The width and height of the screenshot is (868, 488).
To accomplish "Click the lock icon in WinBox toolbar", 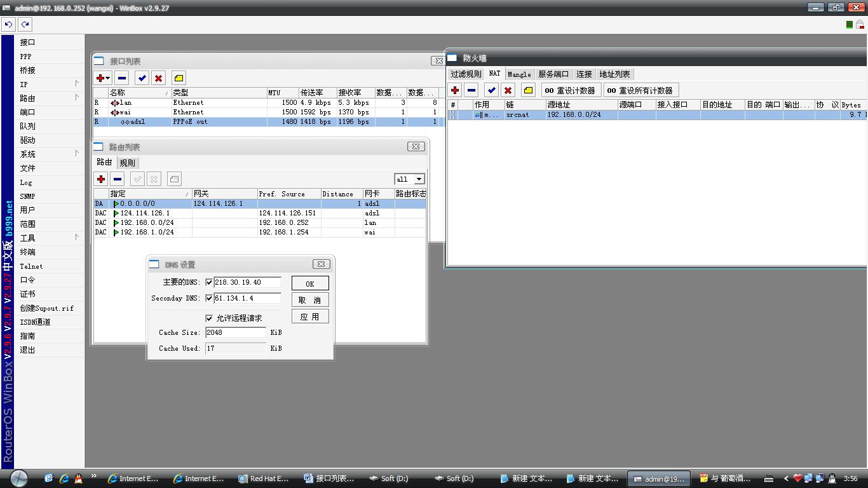I will pyautogui.click(x=860, y=24).
